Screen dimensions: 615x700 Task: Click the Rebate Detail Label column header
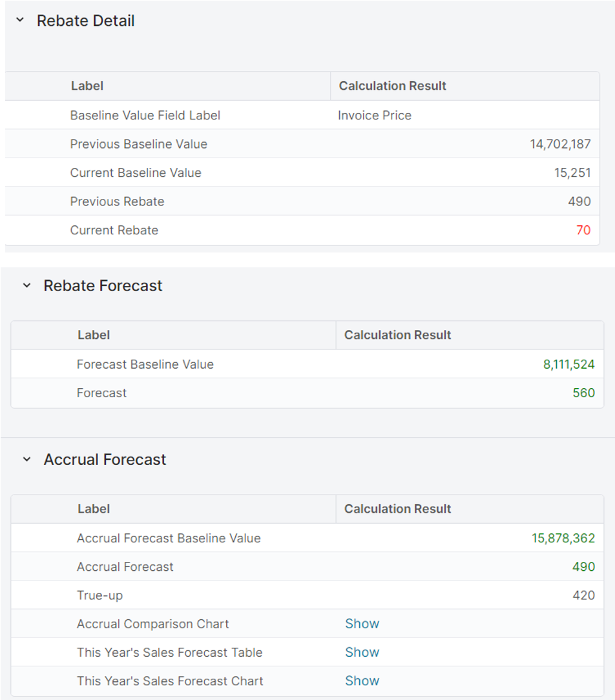pyautogui.click(x=87, y=86)
